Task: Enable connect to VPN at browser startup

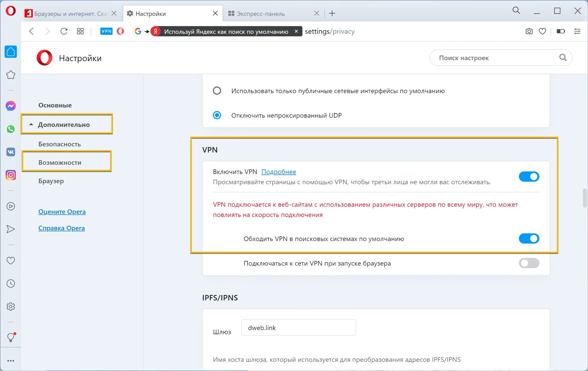Action: [x=529, y=263]
